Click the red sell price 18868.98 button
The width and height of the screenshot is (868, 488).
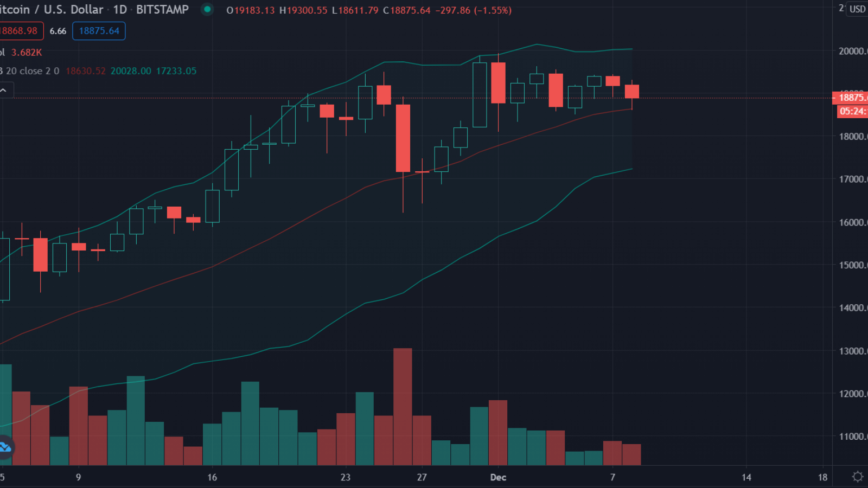click(20, 31)
